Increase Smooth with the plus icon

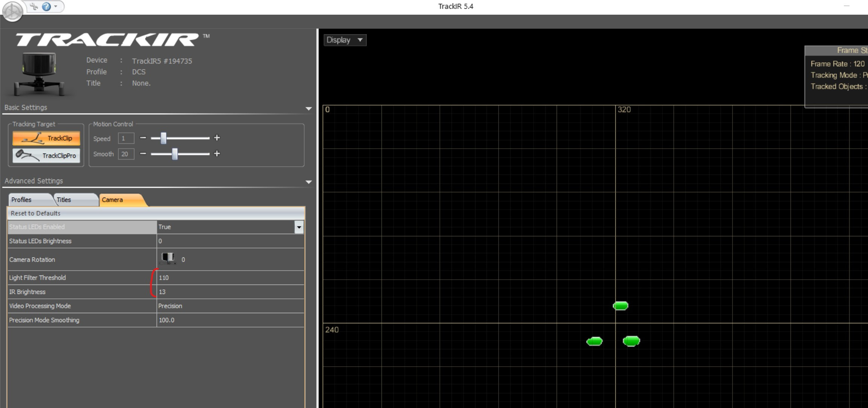217,154
